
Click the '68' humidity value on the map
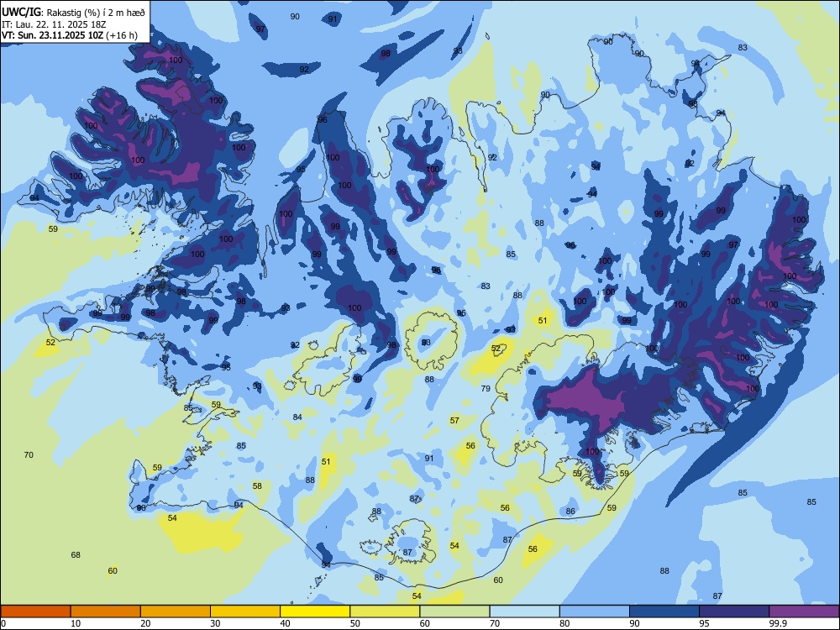pos(76,554)
